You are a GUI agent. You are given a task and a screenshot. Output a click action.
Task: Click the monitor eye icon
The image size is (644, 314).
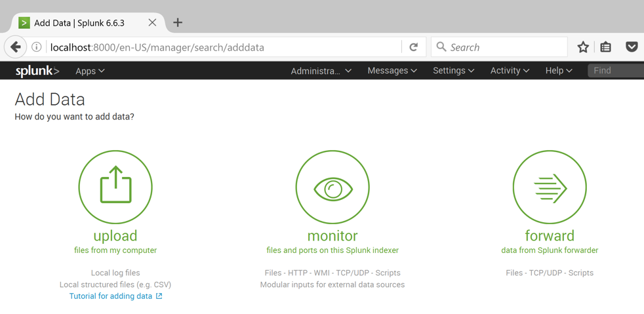click(332, 187)
